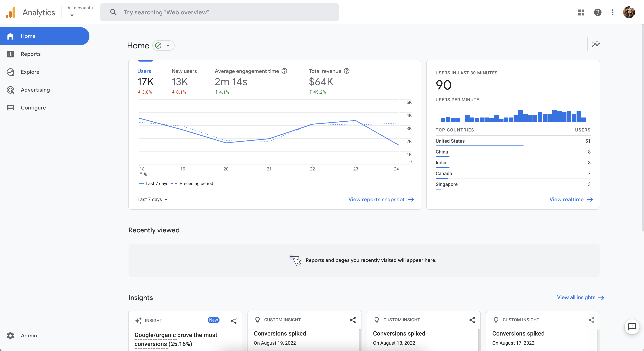The image size is (644, 351).
Task: Open View all insights link
Action: (580, 297)
